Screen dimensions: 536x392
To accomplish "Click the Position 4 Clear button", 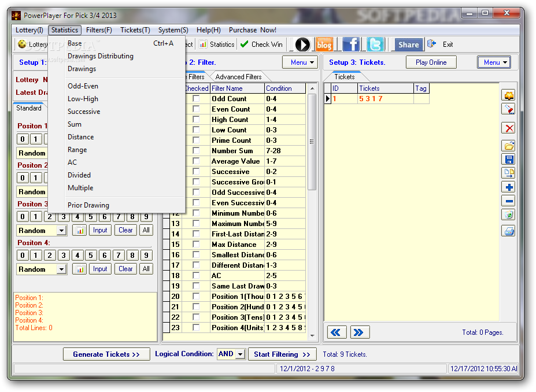I will coord(125,269).
